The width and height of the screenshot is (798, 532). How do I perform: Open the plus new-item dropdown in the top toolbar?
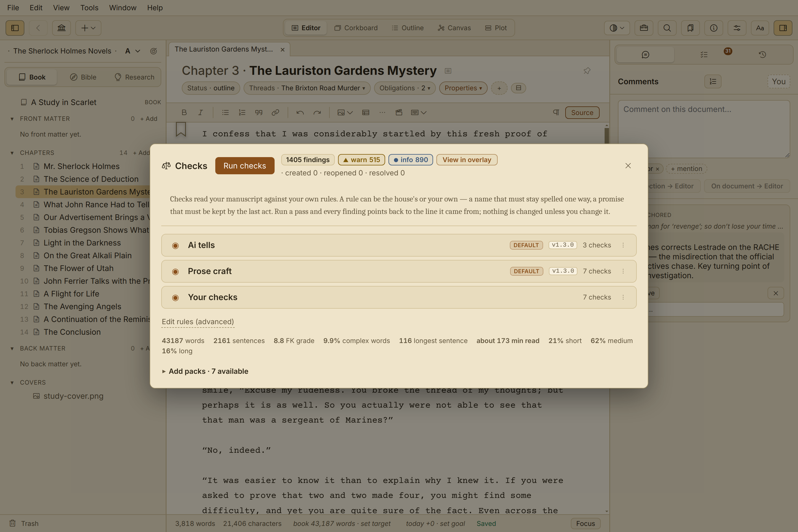click(x=88, y=28)
